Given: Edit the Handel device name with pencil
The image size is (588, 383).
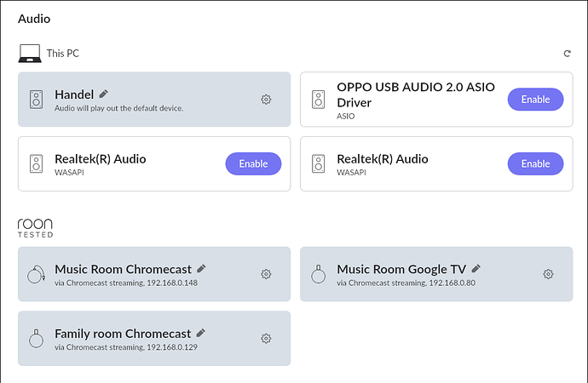Looking at the screenshot, I should pyautogui.click(x=103, y=94).
